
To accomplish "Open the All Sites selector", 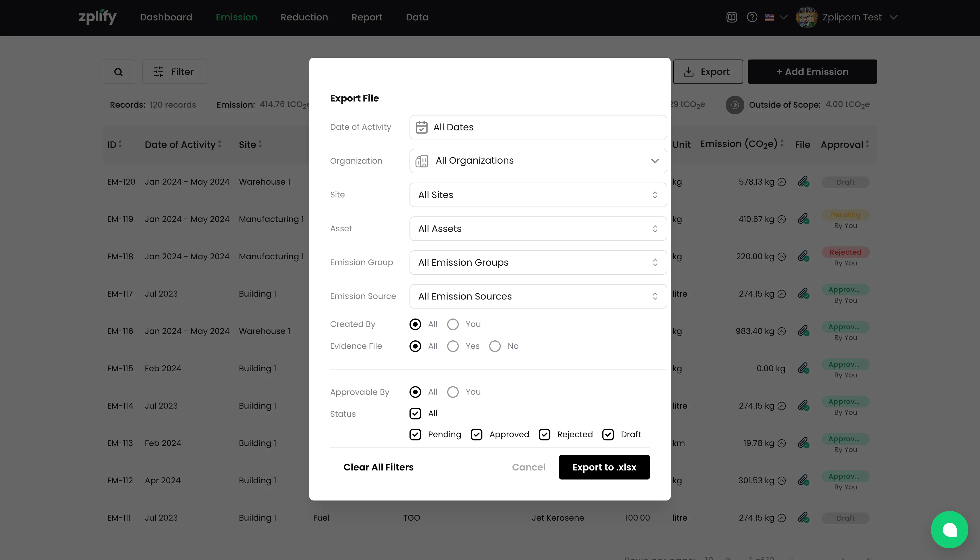I will [538, 195].
